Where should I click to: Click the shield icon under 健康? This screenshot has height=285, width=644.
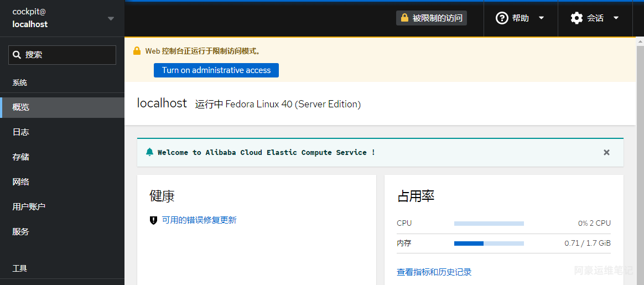tap(154, 220)
